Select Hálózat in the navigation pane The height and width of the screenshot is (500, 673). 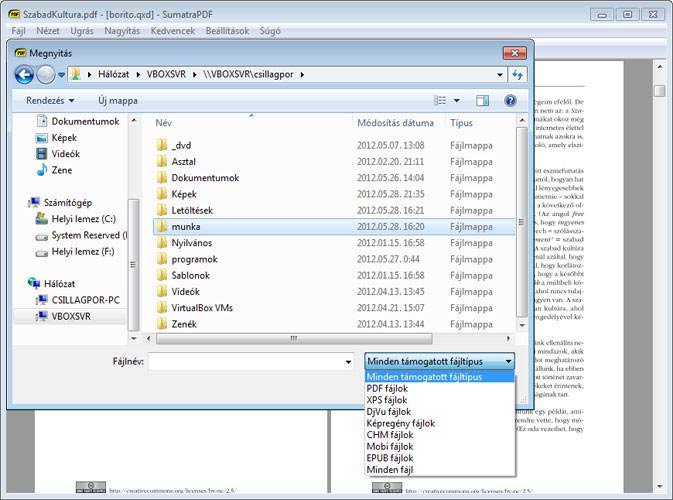(x=52, y=284)
